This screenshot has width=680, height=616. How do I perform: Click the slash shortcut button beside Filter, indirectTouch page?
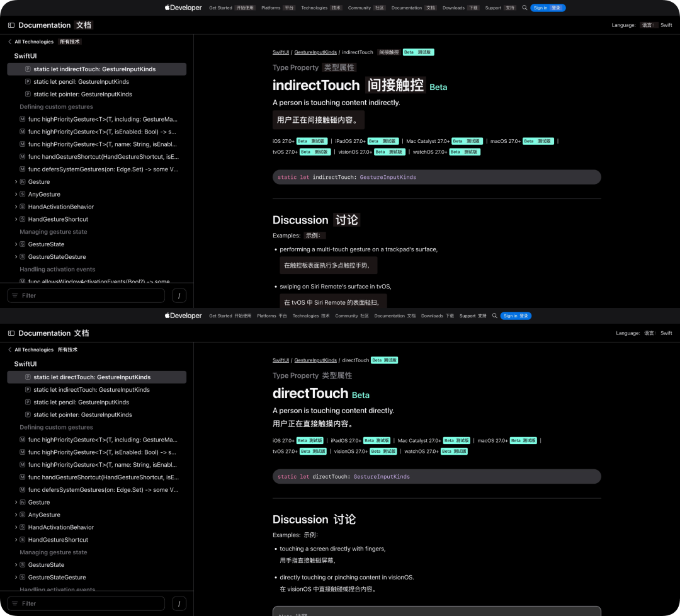(x=179, y=295)
